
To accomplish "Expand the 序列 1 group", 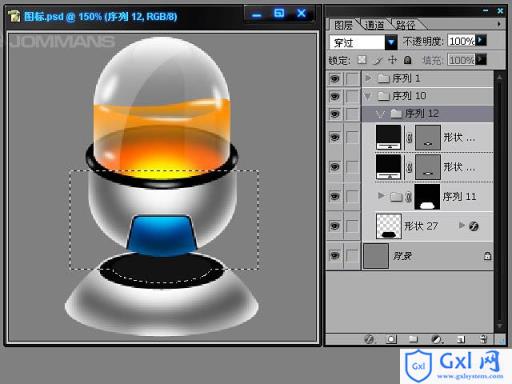I will [x=368, y=78].
